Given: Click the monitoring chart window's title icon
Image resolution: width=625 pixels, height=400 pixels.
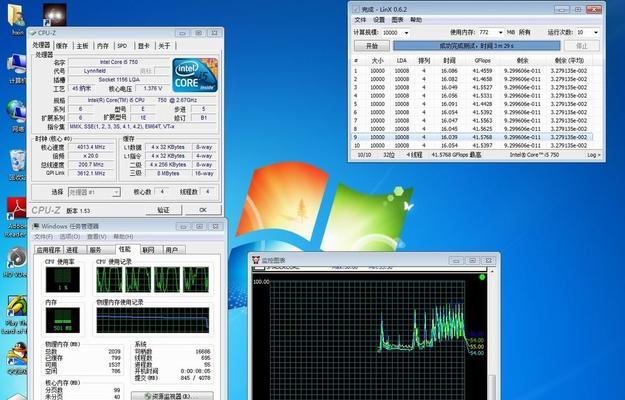Looking at the screenshot, I should click(x=256, y=260).
